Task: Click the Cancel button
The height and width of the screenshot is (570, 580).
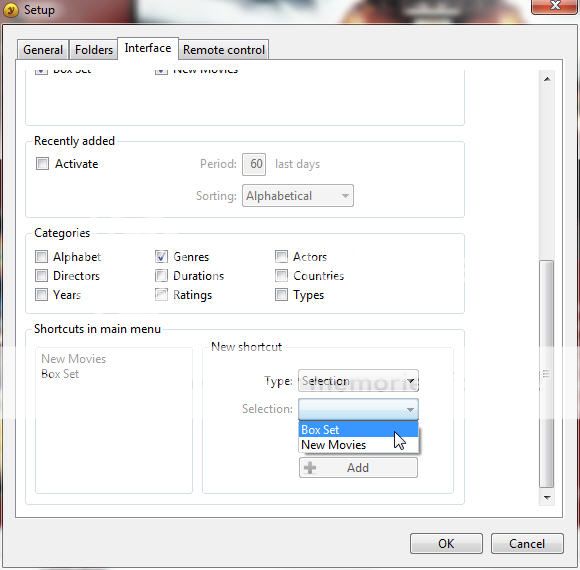Action: 527,543
